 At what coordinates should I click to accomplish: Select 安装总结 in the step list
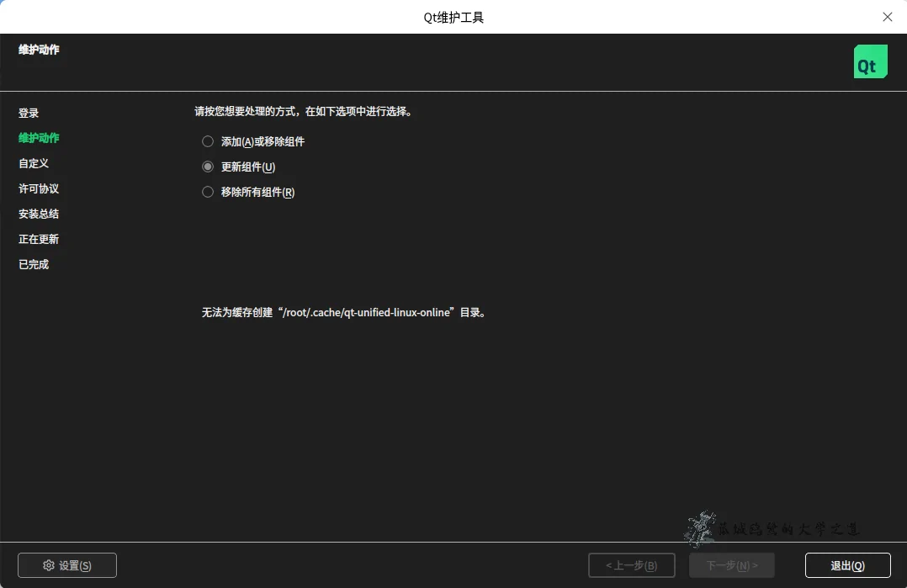(39, 214)
